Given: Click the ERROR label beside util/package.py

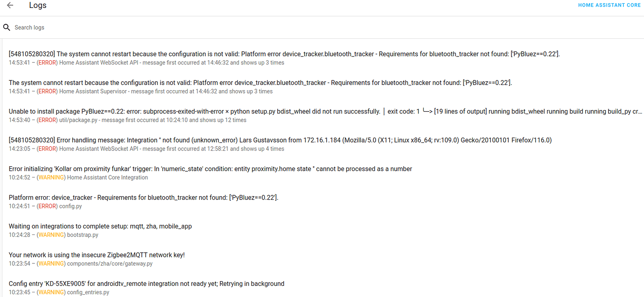Looking at the screenshot, I should 47,120.
